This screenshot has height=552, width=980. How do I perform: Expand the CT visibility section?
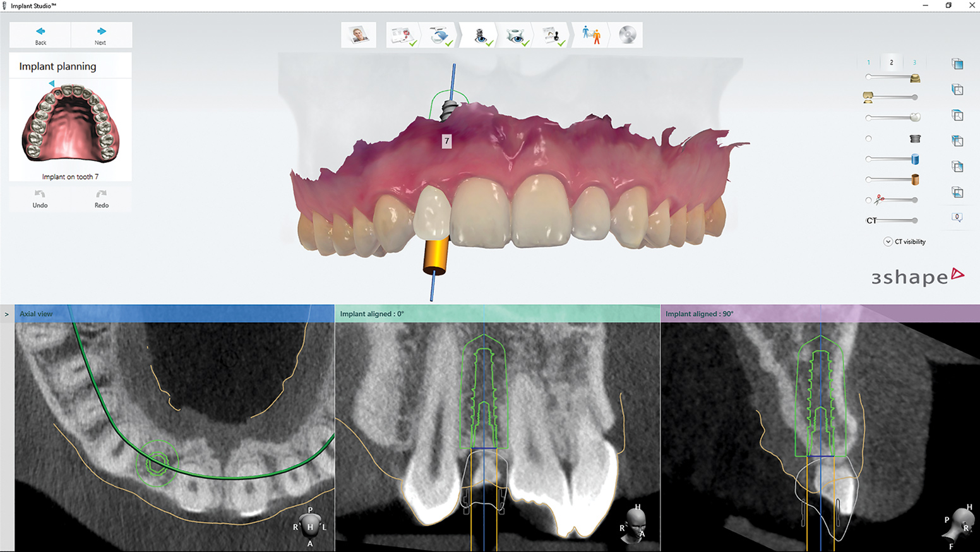click(888, 241)
